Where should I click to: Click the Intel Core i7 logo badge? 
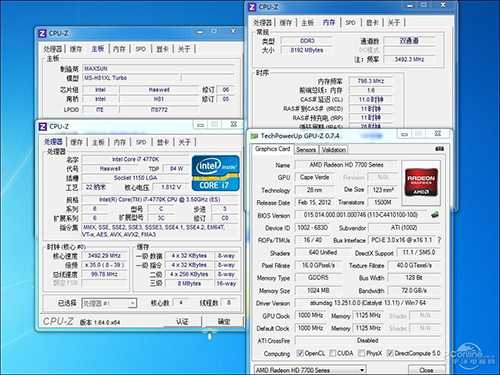coord(216,173)
